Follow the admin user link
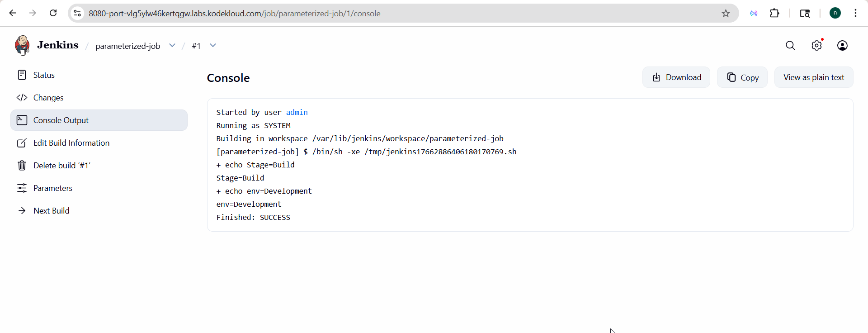This screenshot has width=868, height=333. 297,112
